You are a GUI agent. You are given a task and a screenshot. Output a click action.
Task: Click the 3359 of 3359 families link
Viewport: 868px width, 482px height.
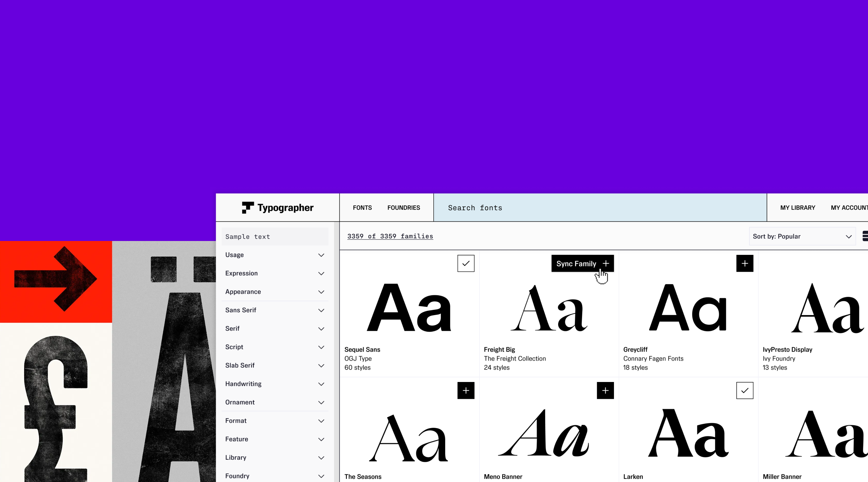pyautogui.click(x=390, y=236)
